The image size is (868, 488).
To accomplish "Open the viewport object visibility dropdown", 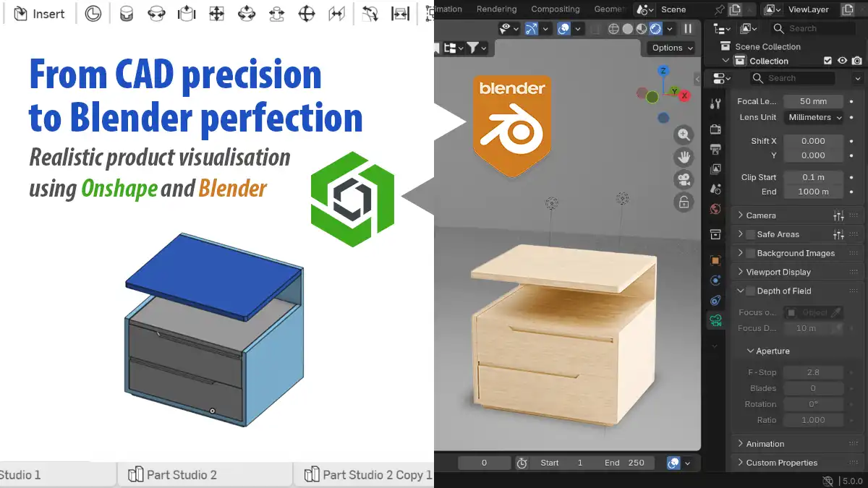I will pos(511,29).
